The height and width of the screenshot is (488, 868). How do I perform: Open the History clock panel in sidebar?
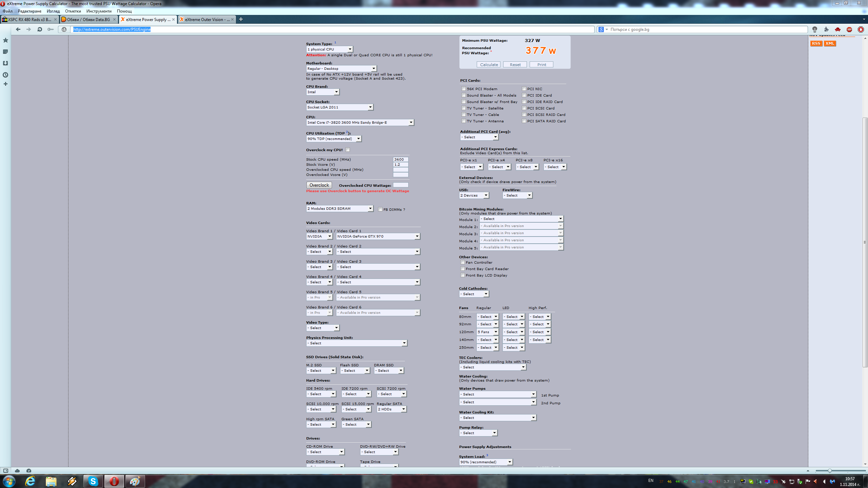pos(5,75)
